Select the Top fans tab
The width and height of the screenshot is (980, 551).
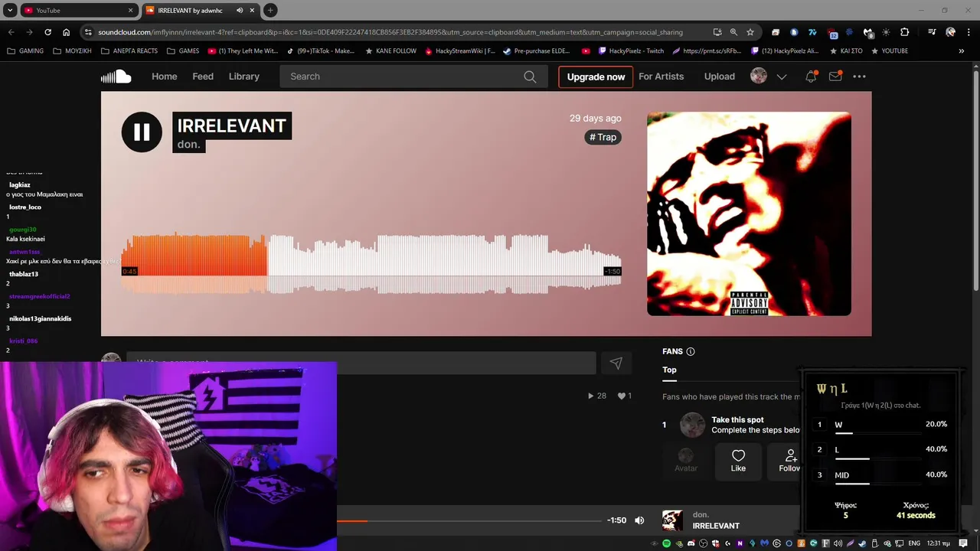(669, 370)
